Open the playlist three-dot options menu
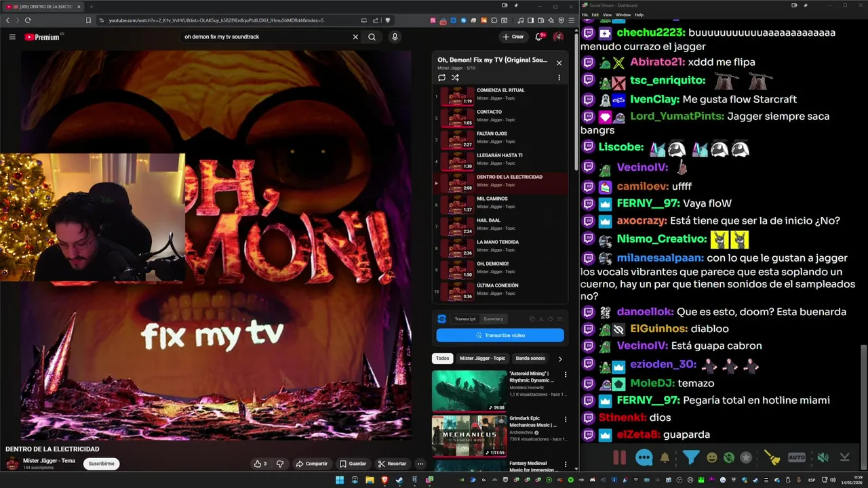This screenshot has height=488, width=868. 559,78
